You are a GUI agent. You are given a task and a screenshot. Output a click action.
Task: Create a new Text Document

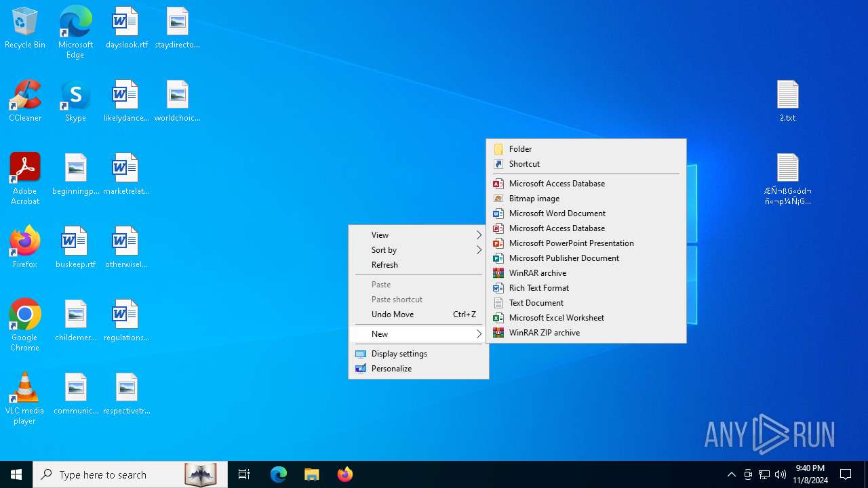586,303
